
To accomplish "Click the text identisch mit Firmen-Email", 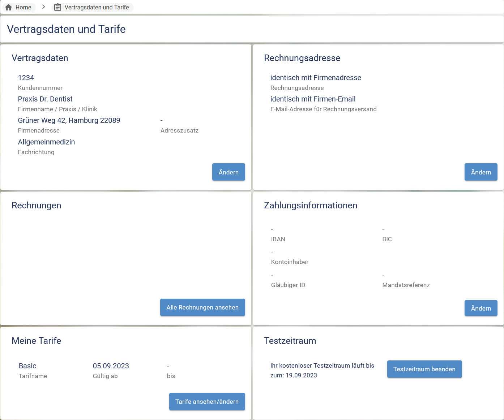I will tap(313, 99).
